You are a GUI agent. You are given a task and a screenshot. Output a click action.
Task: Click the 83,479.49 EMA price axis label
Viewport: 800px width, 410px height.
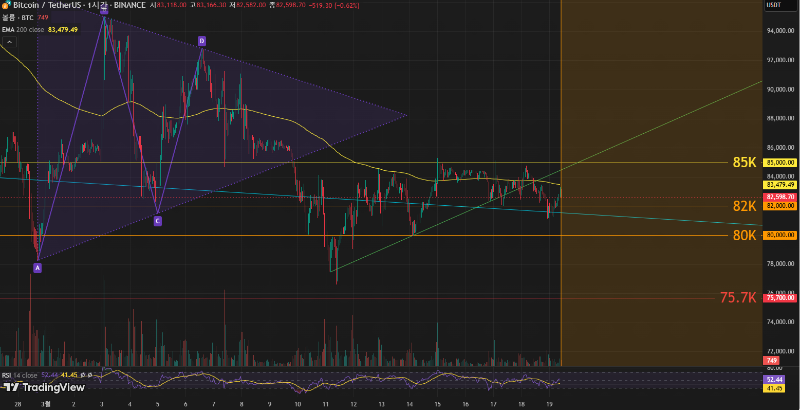779,185
